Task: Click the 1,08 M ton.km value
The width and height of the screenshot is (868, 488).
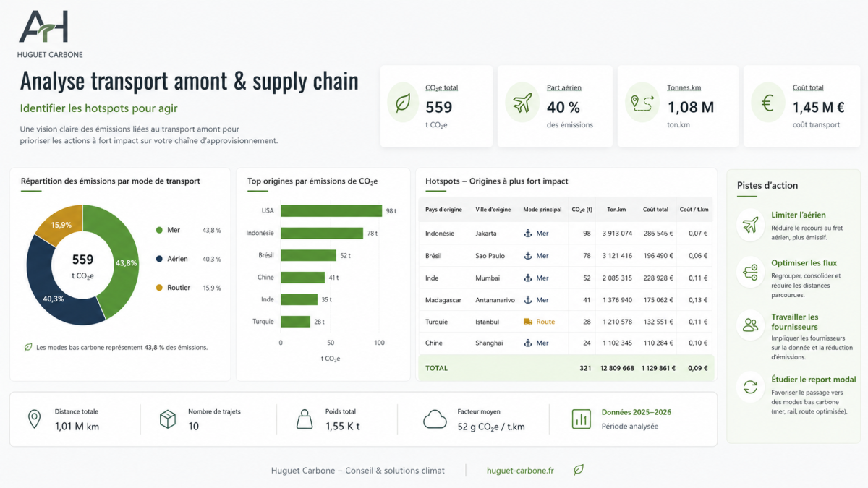Action: [x=690, y=107]
